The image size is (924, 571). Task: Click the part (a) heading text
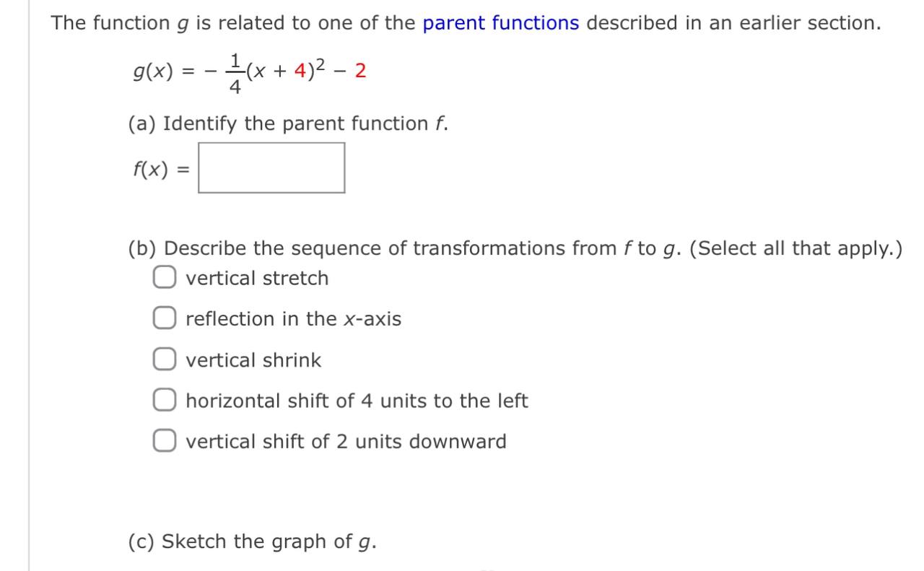287,123
